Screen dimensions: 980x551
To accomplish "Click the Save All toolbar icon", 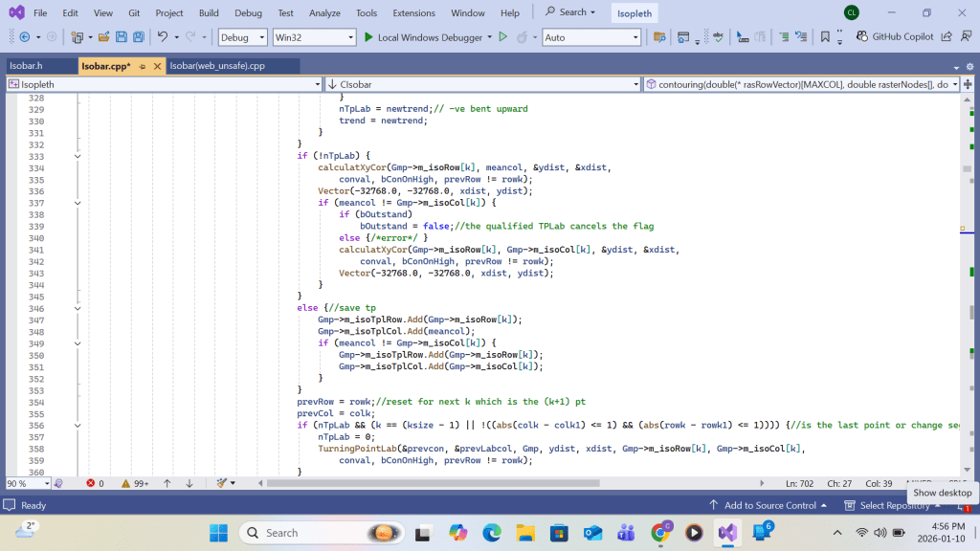I will [x=139, y=37].
